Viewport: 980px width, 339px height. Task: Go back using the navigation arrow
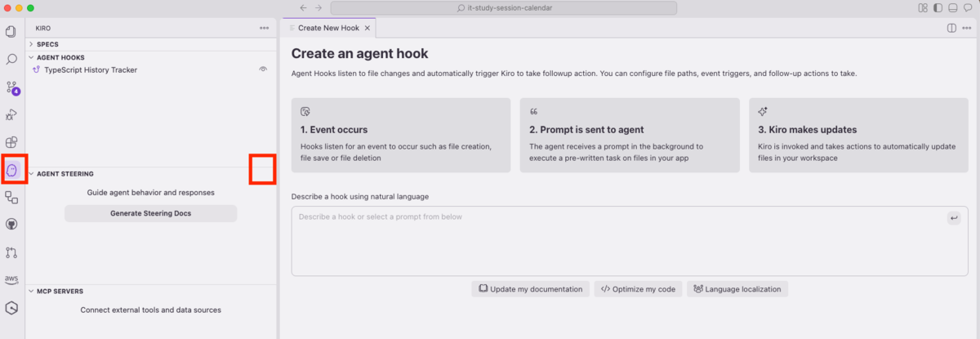(x=303, y=7)
